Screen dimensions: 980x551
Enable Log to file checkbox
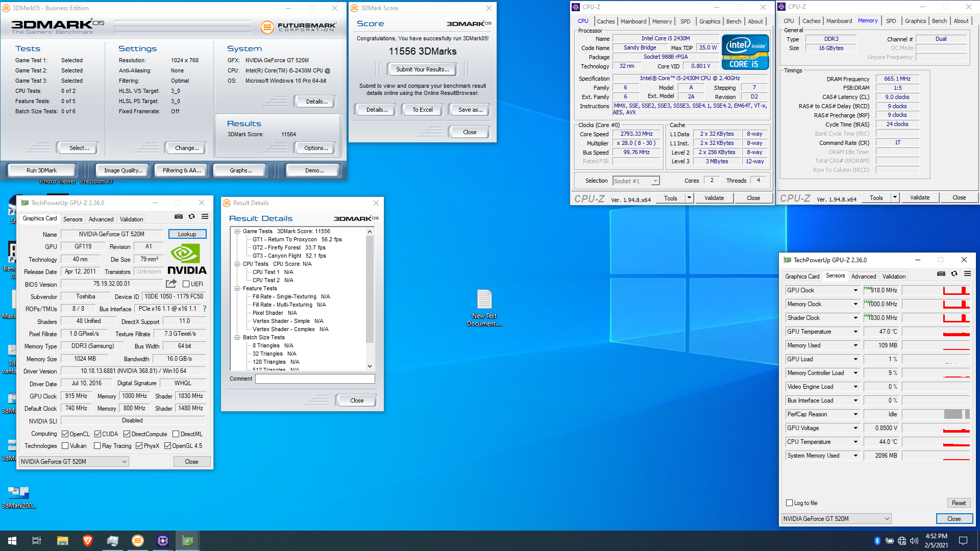click(x=790, y=503)
